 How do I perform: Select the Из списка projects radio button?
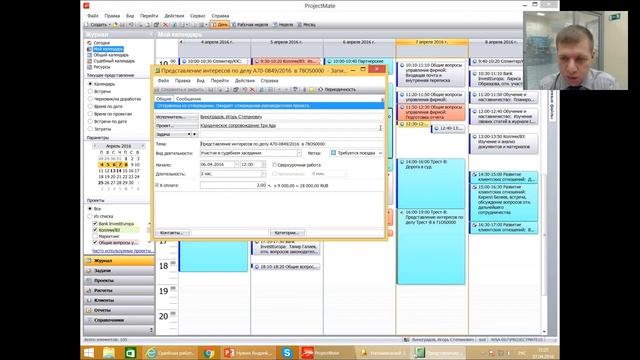90,216
